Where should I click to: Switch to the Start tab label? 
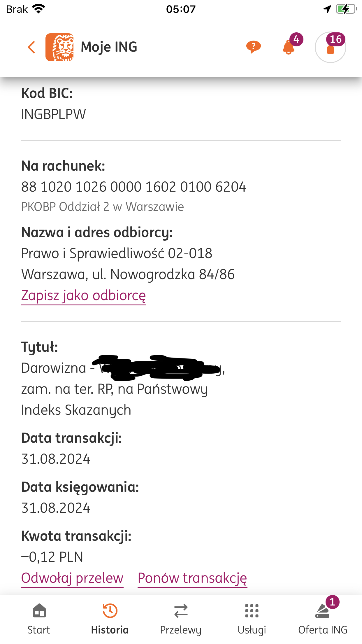point(39,630)
